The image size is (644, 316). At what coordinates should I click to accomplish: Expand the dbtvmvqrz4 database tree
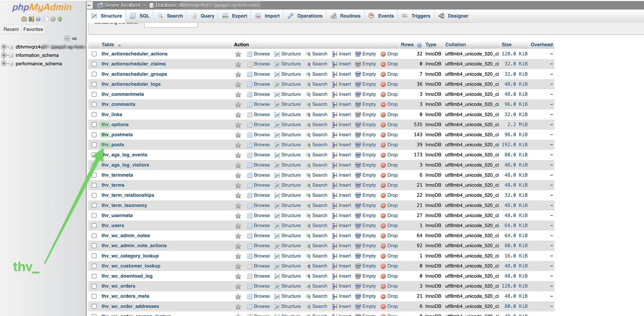4,47
